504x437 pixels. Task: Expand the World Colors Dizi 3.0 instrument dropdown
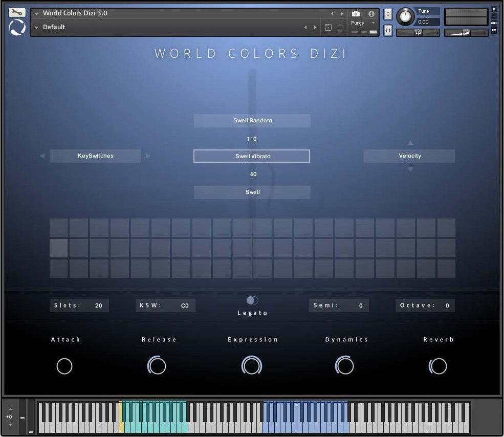click(37, 13)
